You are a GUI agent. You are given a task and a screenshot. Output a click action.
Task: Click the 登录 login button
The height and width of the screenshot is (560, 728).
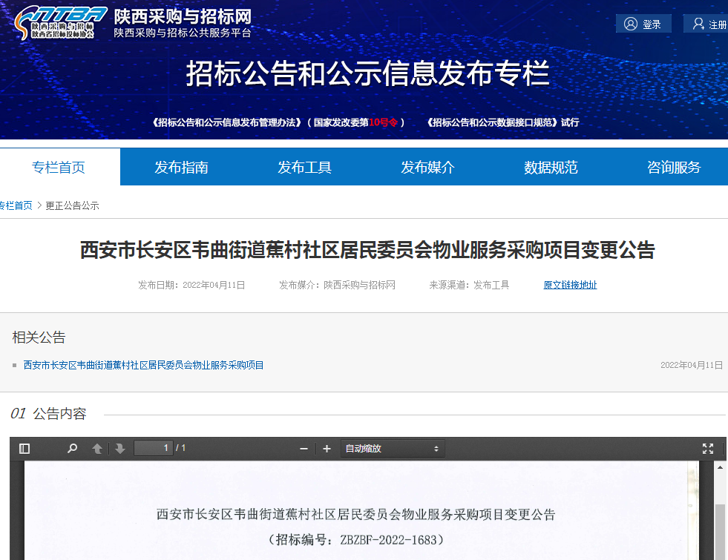(643, 24)
